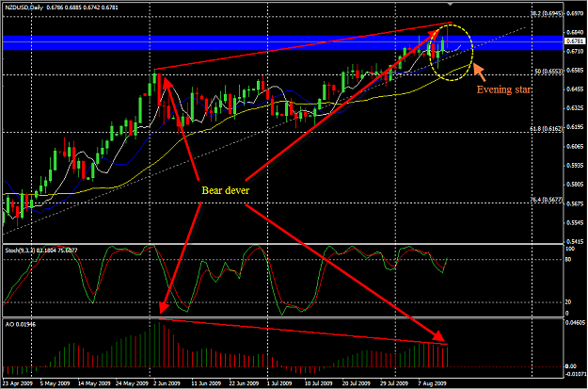Click the 61.8 (0.6162) Fibonacci level label
The width and height of the screenshot is (588, 389).
(546, 128)
